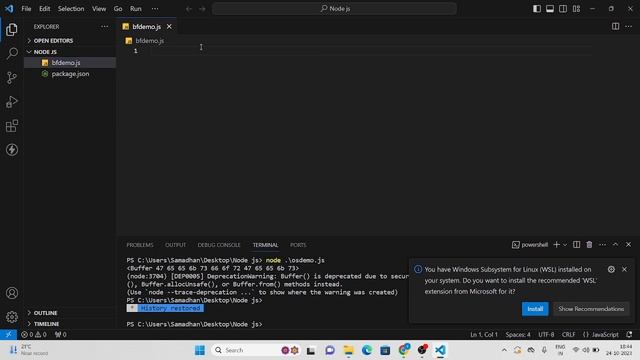
Task: Click Show Recommendations button
Action: (591, 309)
